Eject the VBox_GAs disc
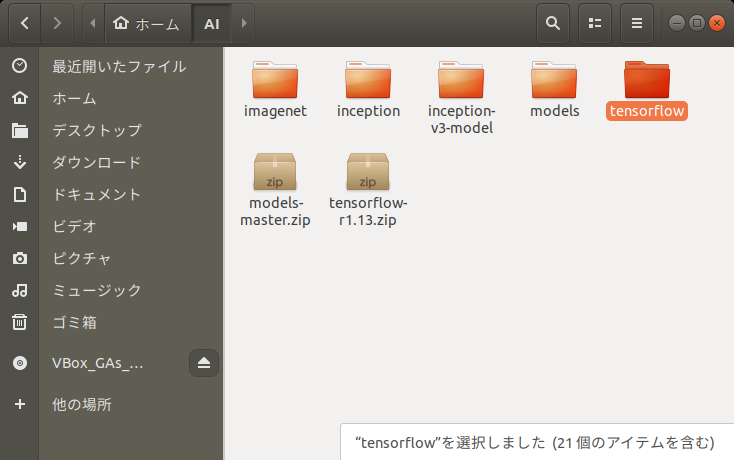 click(204, 363)
